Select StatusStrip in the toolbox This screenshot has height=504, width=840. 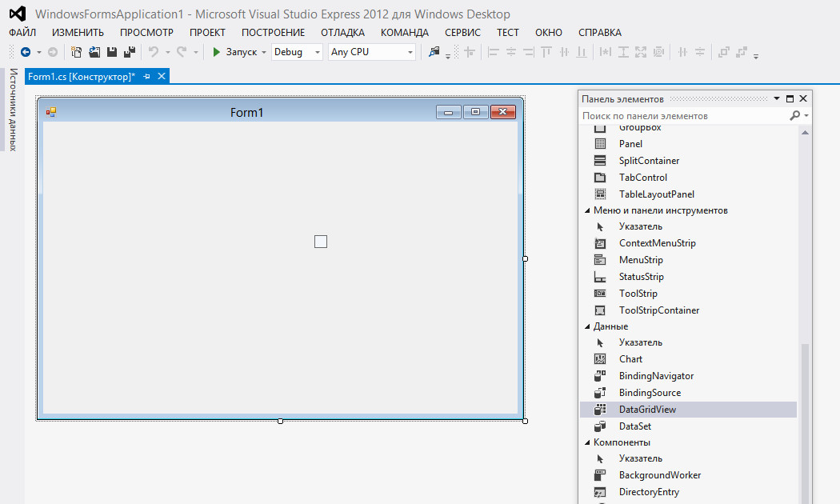pos(688,276)
